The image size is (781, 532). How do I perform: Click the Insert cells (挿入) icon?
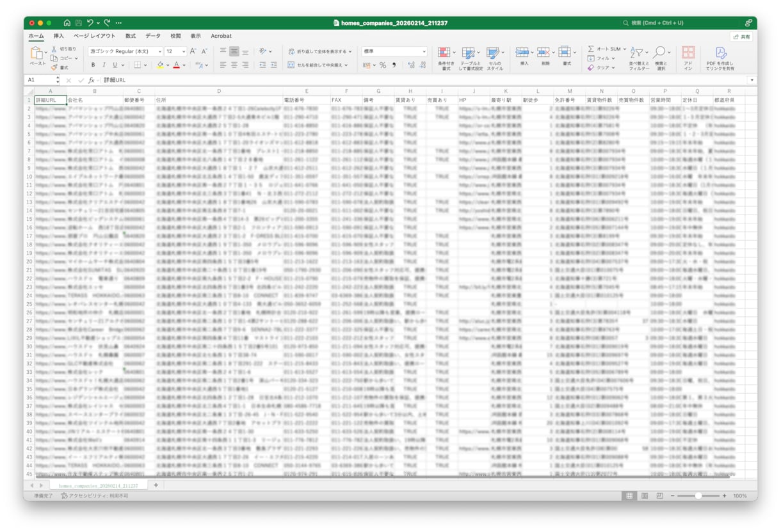pos(524,52)
